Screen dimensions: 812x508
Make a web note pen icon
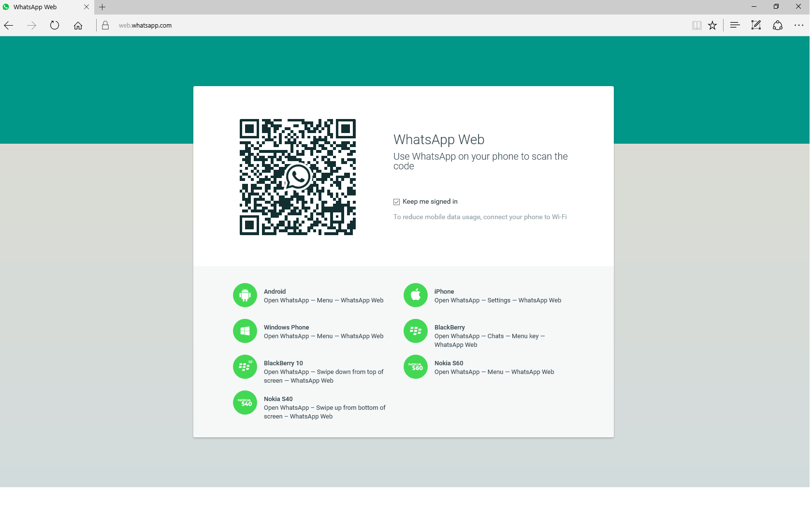point(756,25)
